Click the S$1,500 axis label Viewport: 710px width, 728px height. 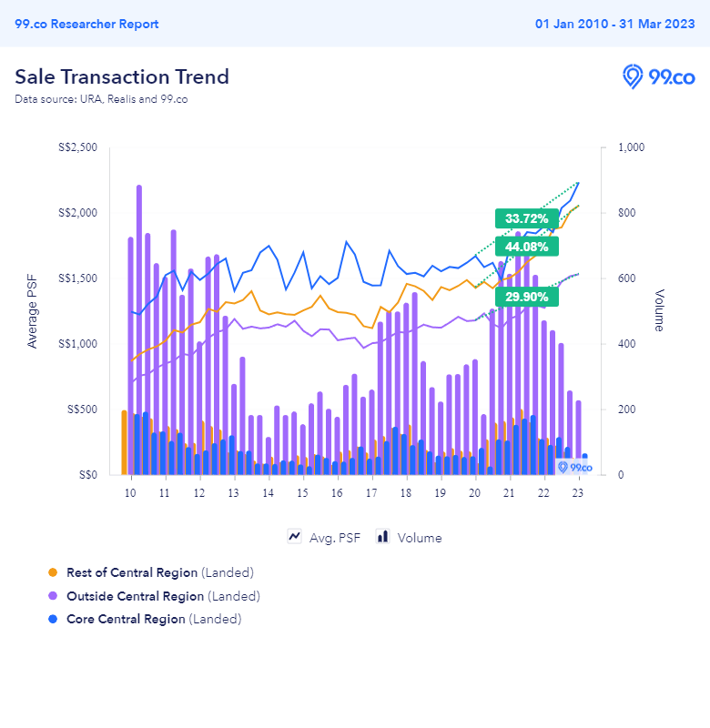(x=77, y=278)
